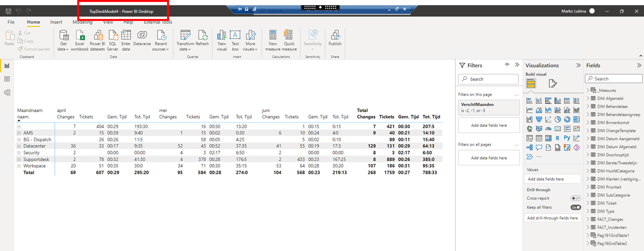Select the Donut chart visual
644x251 pixels.
[x=567, y=120]
